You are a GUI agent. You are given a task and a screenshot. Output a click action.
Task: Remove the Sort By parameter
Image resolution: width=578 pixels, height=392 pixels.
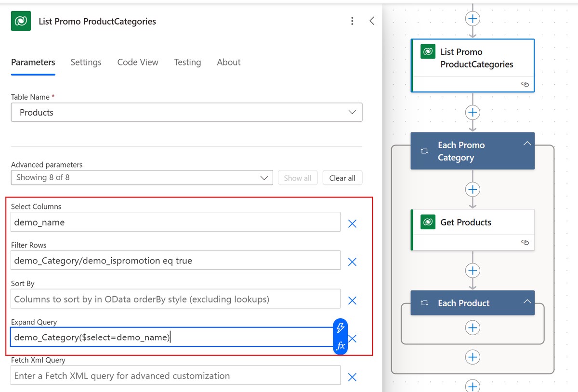click(x=352, y=301)
